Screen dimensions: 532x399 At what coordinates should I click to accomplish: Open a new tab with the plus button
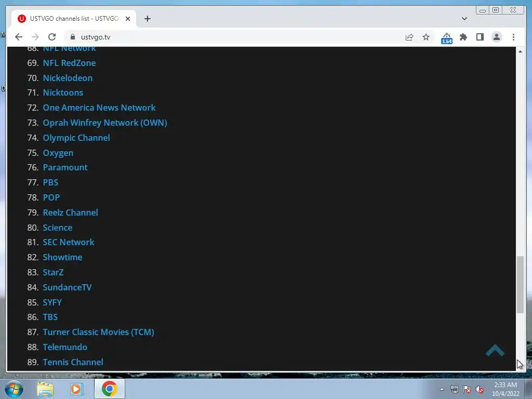pyautogui.click(x=147, y=19)
